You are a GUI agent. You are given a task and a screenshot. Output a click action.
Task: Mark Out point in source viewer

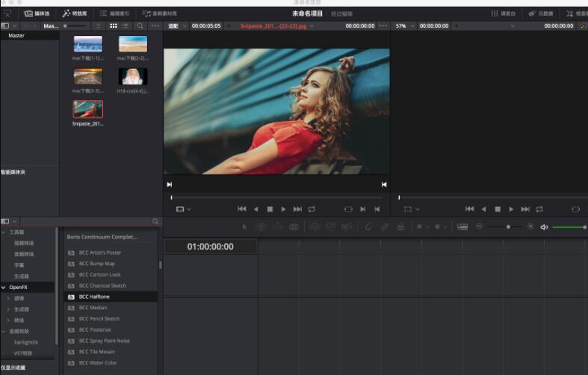377,209
